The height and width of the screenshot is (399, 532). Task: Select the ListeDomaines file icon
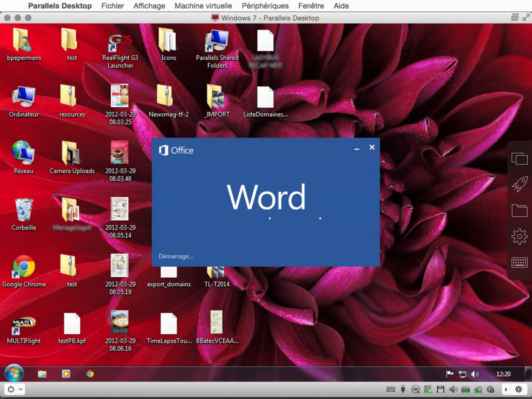click(265, 101)
